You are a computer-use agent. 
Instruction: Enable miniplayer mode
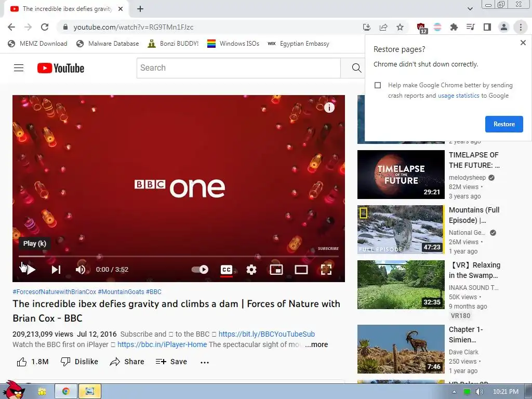(276, 270)
